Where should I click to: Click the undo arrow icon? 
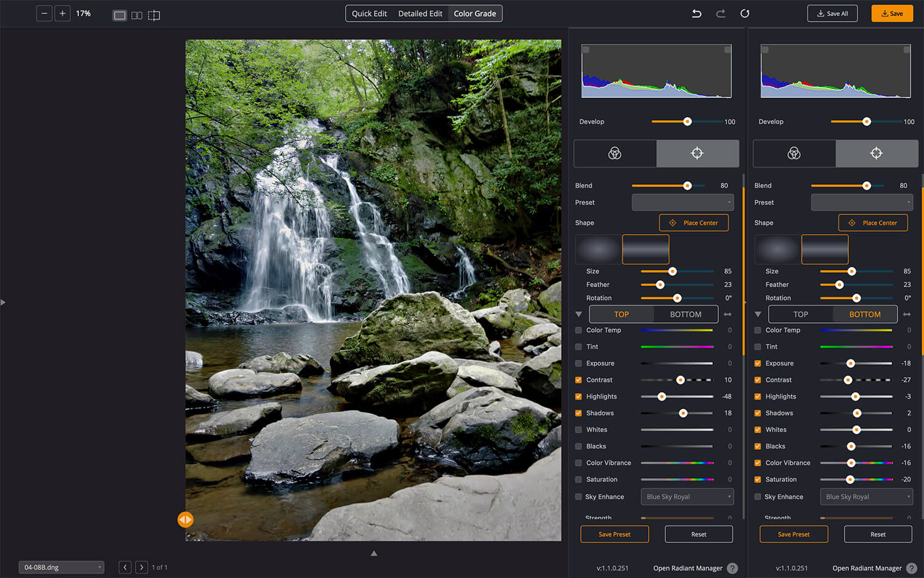697,14
